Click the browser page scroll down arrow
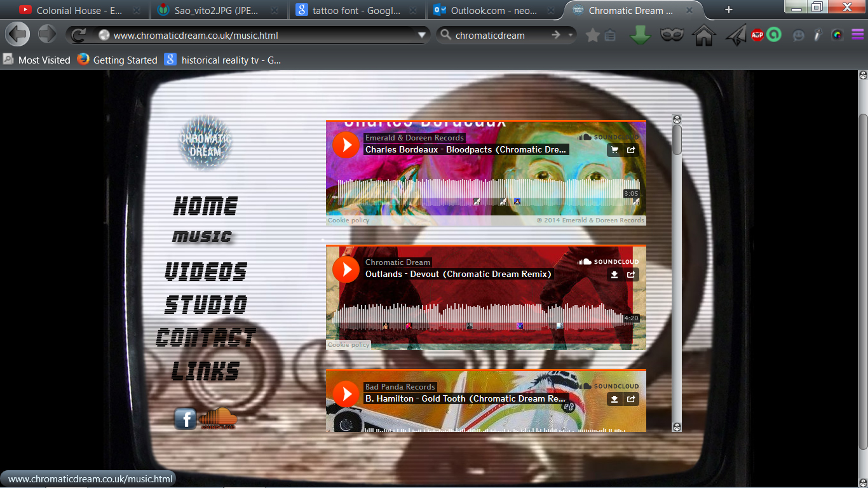Viewport: 868px width, 488px height. [x=863, y=482]
